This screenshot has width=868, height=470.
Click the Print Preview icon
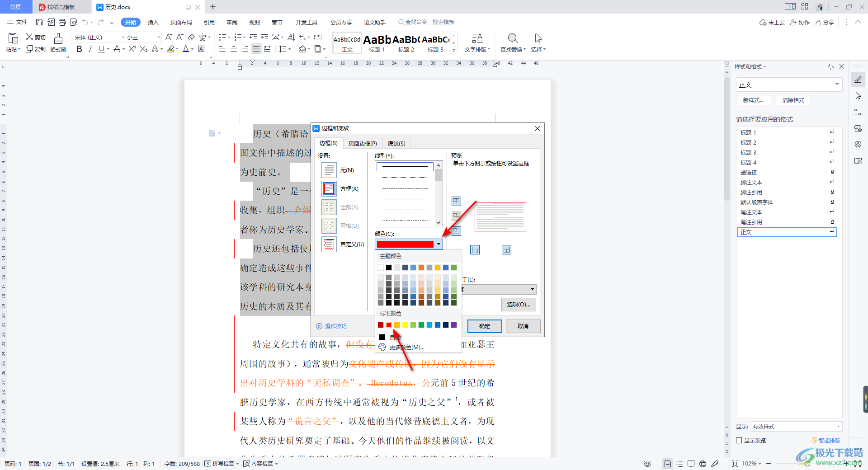(74, 22)
